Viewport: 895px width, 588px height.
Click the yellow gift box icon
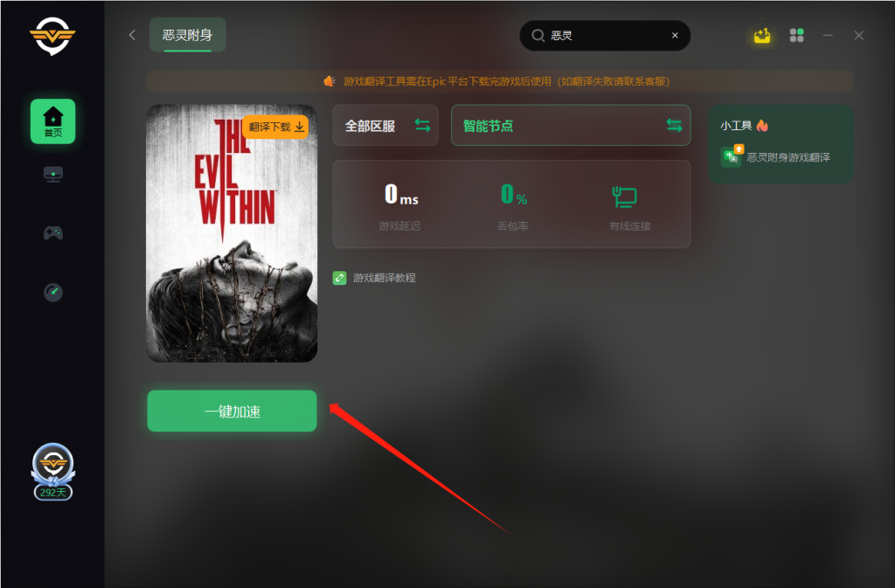pos(762,36)
